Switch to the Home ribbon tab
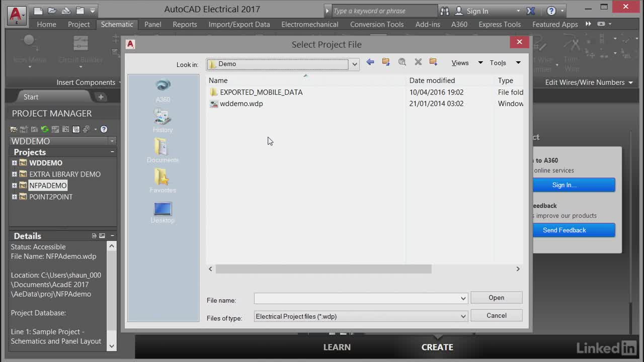This screenshot has height=362, width=644. point(46,24)
